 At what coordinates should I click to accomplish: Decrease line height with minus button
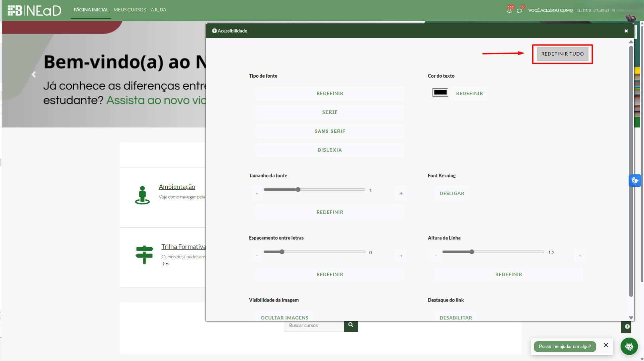point(435,256)
